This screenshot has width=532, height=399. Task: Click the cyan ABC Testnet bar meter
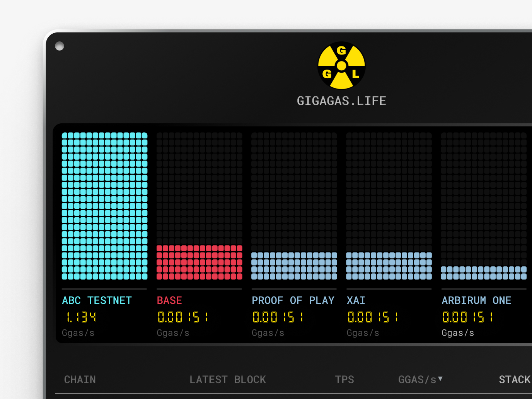tap(104, 206)
